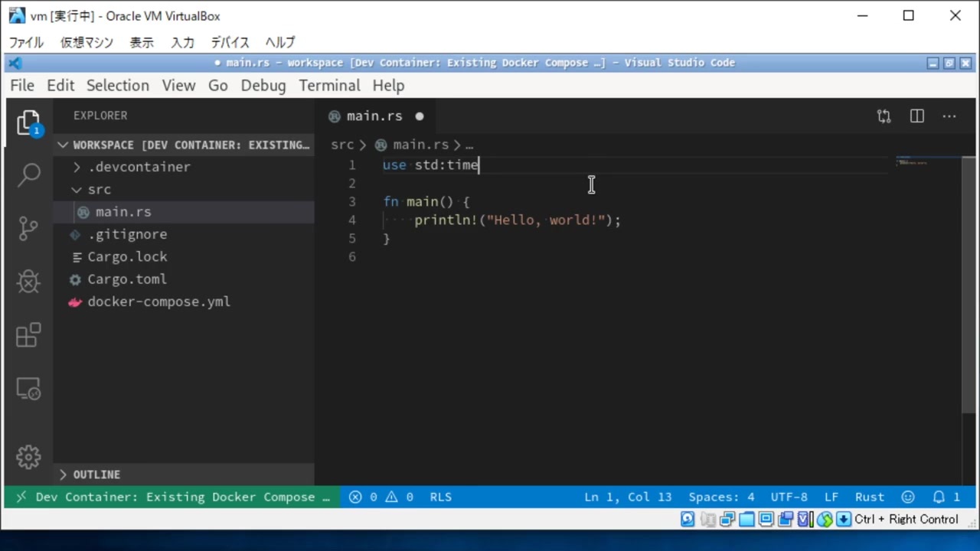The image size is (980, 551).
Task: Click VirtualBox CPU virtualization V icon
Action: pos(805,520)
